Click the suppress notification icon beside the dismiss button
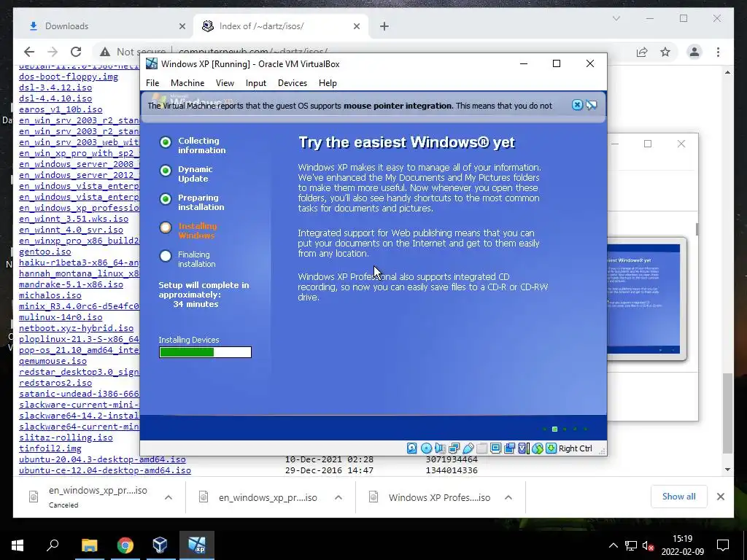Image resolution: width=747 pixels, height=560 pixels. tap(591, 105)
